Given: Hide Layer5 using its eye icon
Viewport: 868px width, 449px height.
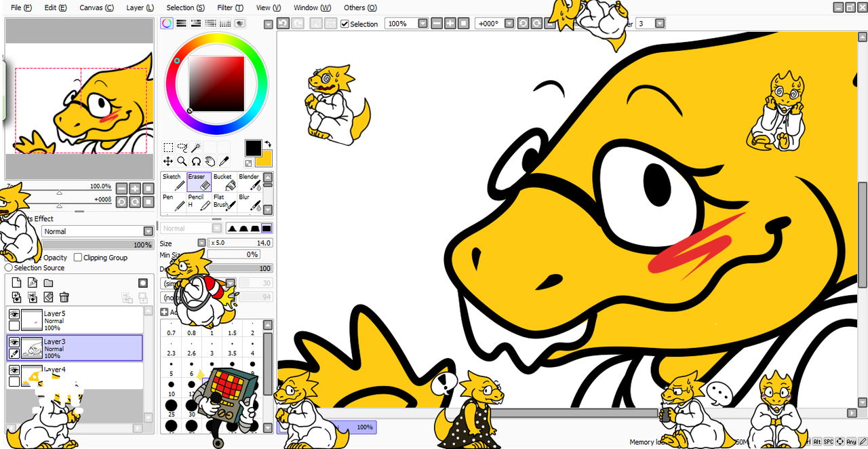Looking at the screenshot, I should pyautogui.click(x=14, y=315).
